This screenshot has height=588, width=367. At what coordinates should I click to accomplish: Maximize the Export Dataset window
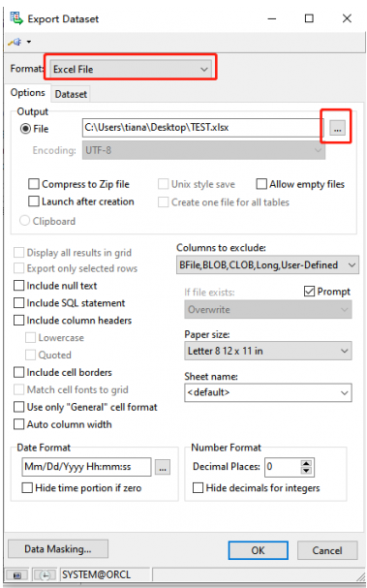(309, 18)
